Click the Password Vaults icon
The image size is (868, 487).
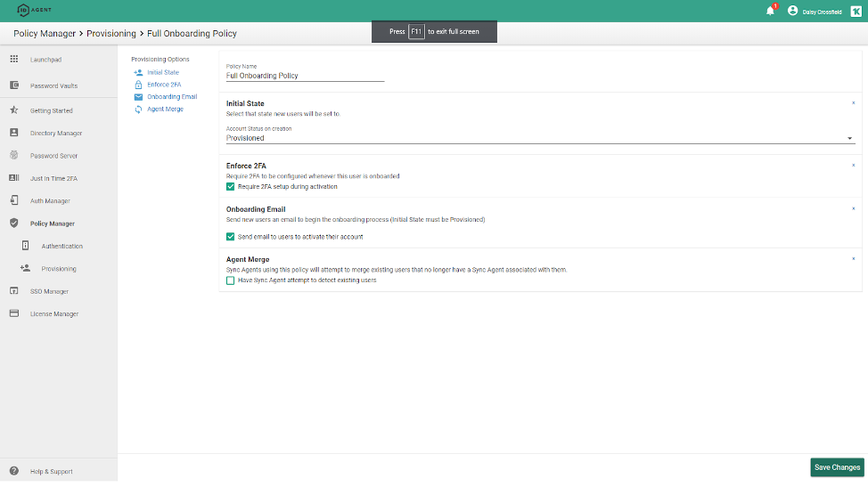coord(14,85)
